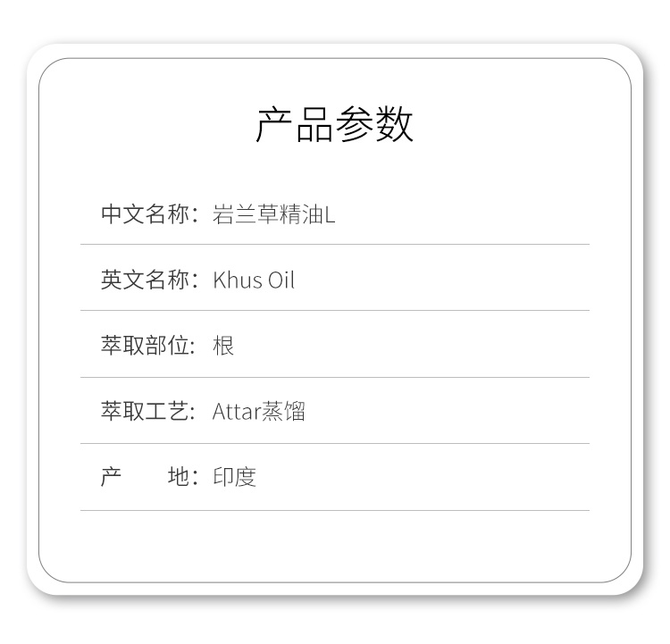670x644 pixels.
Task: Click the word Attar in the extraction process
Action: tap(236, 412)
